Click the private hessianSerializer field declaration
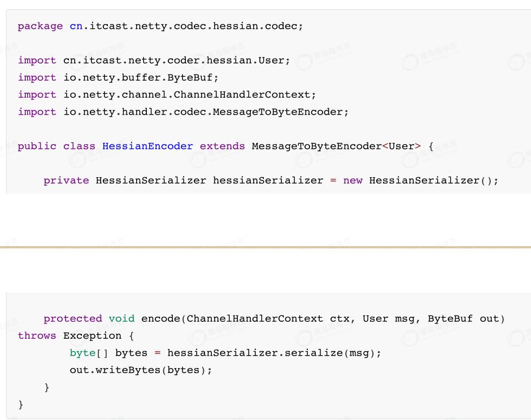The width and height of the screenshot is (531, 420). [271, 180]
